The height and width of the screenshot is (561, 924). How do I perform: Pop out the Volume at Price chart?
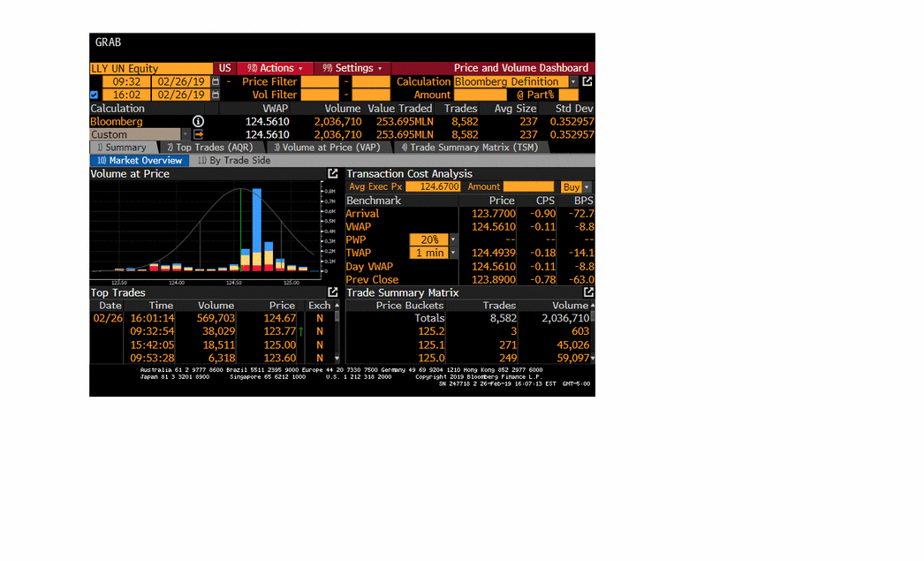coord(333,174)
